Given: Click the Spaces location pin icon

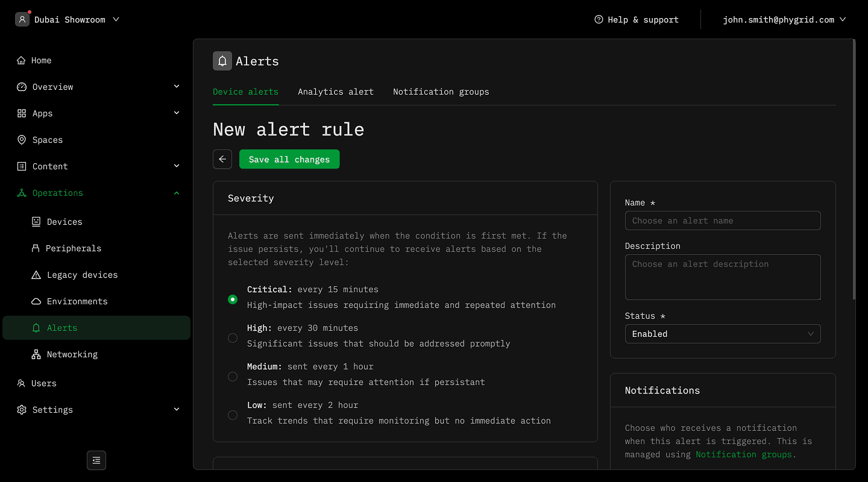Looking at the screenshot, I should 22,140.
